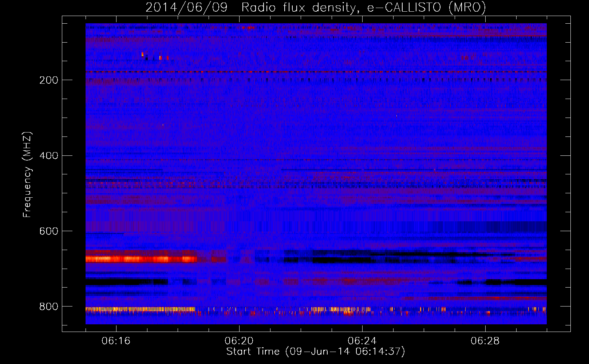Click the 06:28 time tick label
The height and width of the screenshot is (364, 589).
485,341
